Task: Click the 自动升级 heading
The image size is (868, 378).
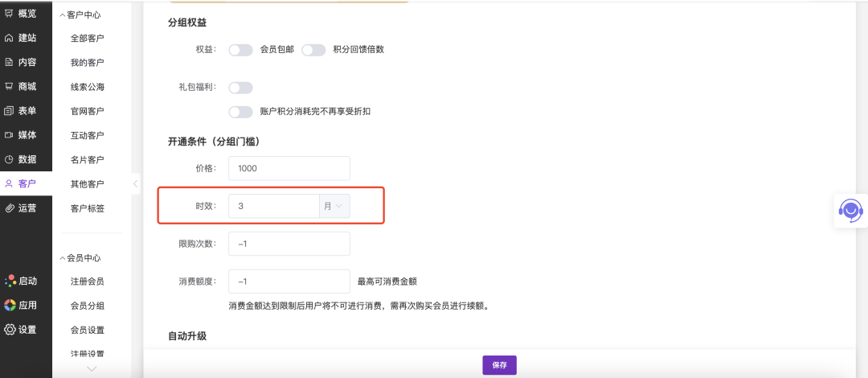Action: click(187, 336)
